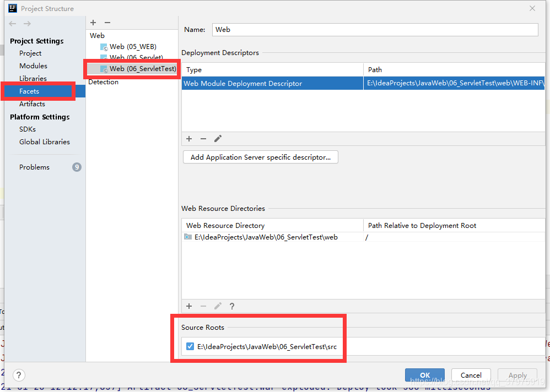Image resolution: width=550 pixels, height=392 pixels.
Task: Click the Web (05_WEB) facet icon
Action: 104,47
